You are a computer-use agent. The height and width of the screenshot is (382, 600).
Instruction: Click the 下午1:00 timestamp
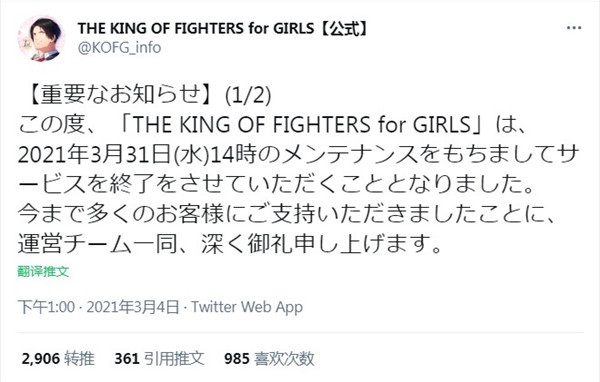46,307
